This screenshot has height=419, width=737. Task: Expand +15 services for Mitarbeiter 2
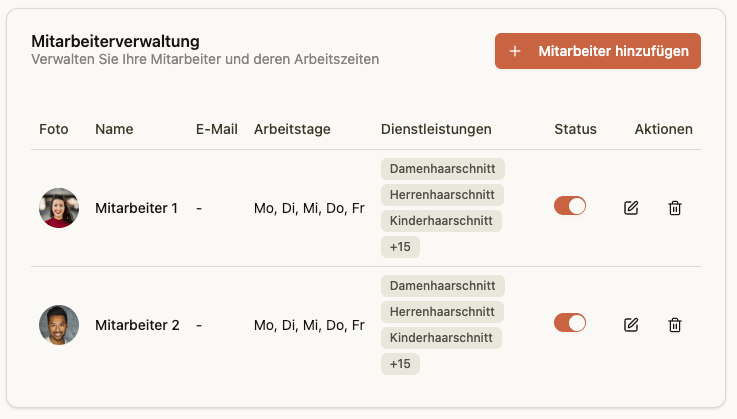point(400,364)
